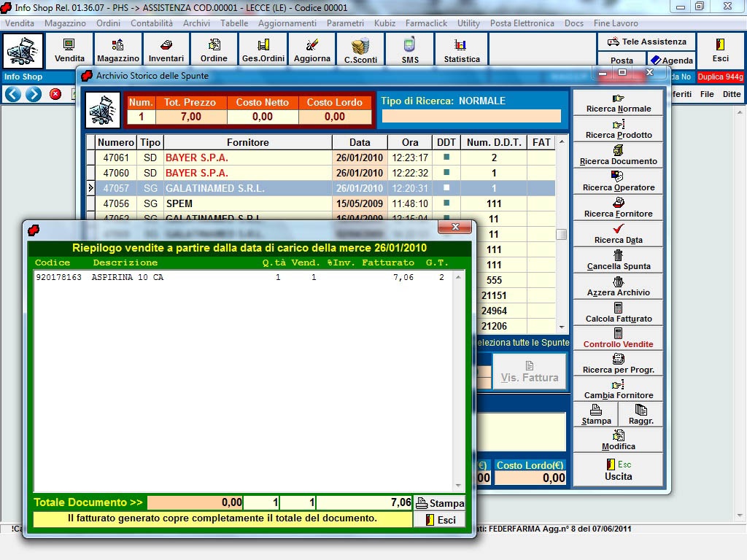Click the Inventari toolbar icon
Screen dimensions: 747x560
click(166, 50)
